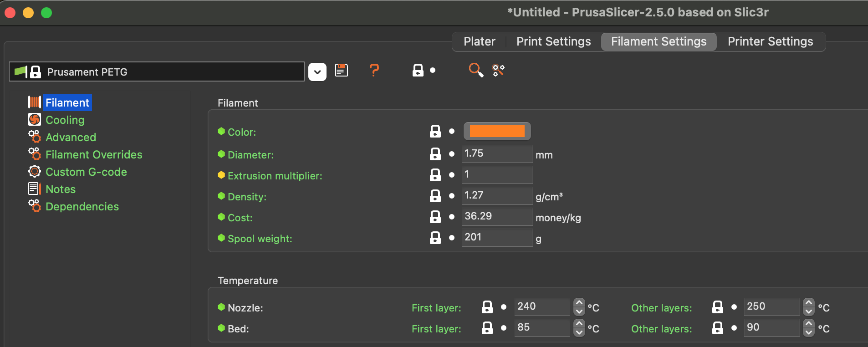868x347 pixels.
Task: Click the save preset floppy disk icon
Action: coord(342,71)
